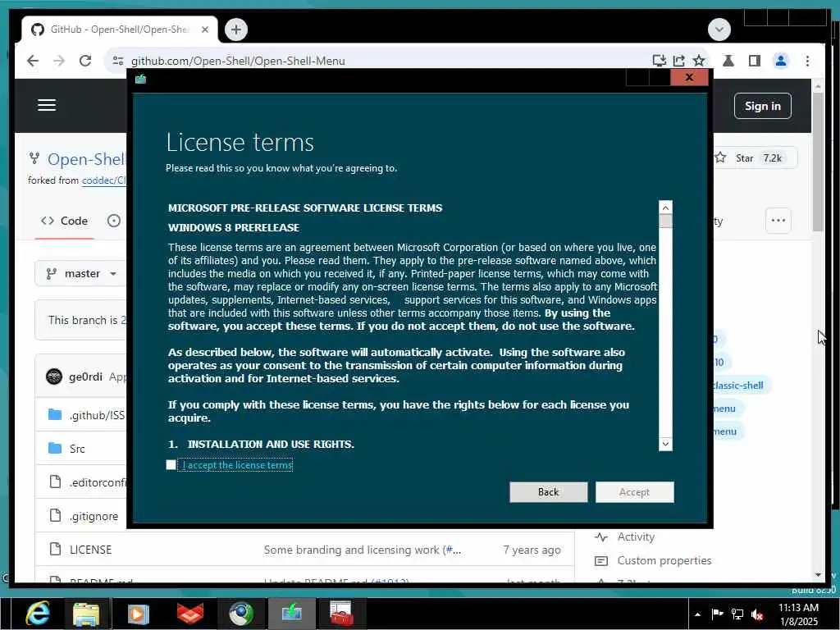
Task: Click Chrome's forward navigation arrow
Action: click(59, 61)
